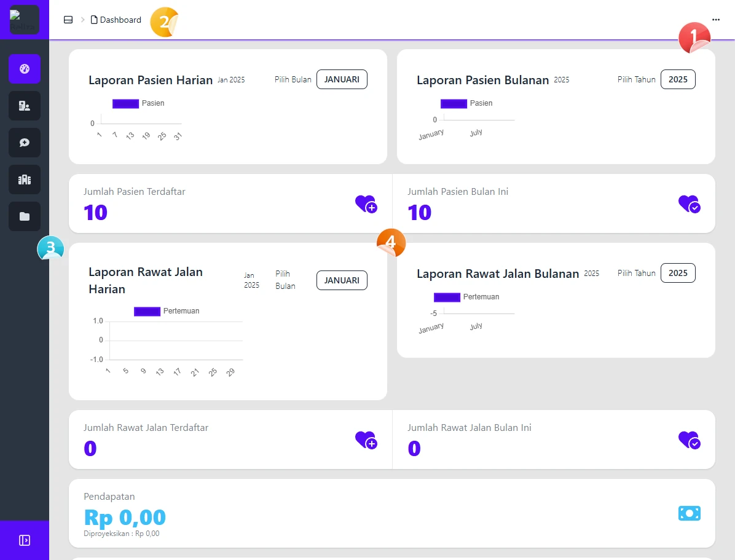Click the panel icon before Dashboard breadcrumb

point(68,20)
